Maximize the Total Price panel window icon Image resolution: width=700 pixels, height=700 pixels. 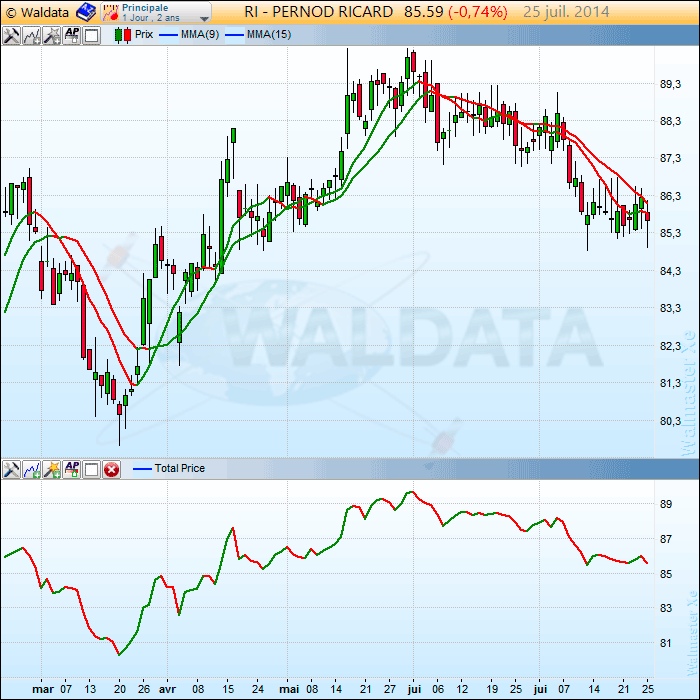[x=92, y=469]
